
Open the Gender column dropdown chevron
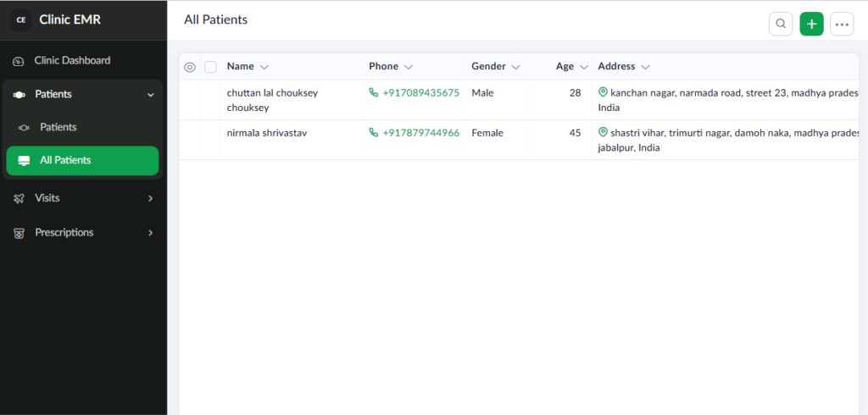coord(515,67)
